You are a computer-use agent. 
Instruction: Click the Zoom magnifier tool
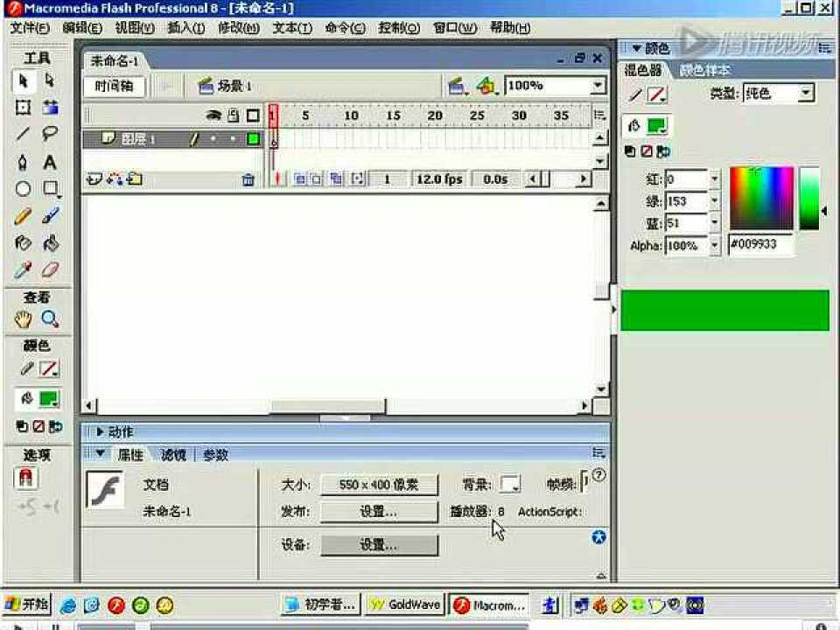(50, 319)
